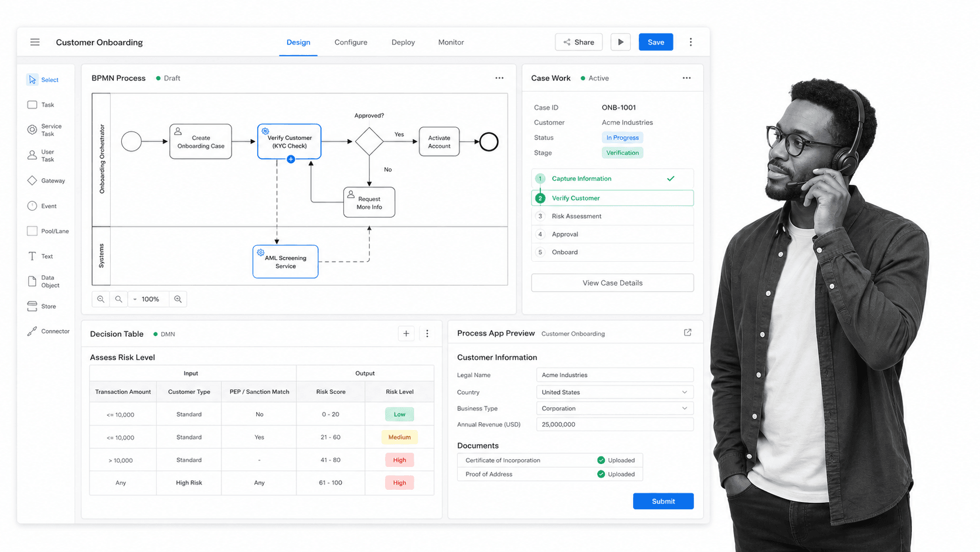This screenshot has width=980, height=552.
Task: Click the Medium risk level badge
Action: pyautogui.click(x=400, y=437)
